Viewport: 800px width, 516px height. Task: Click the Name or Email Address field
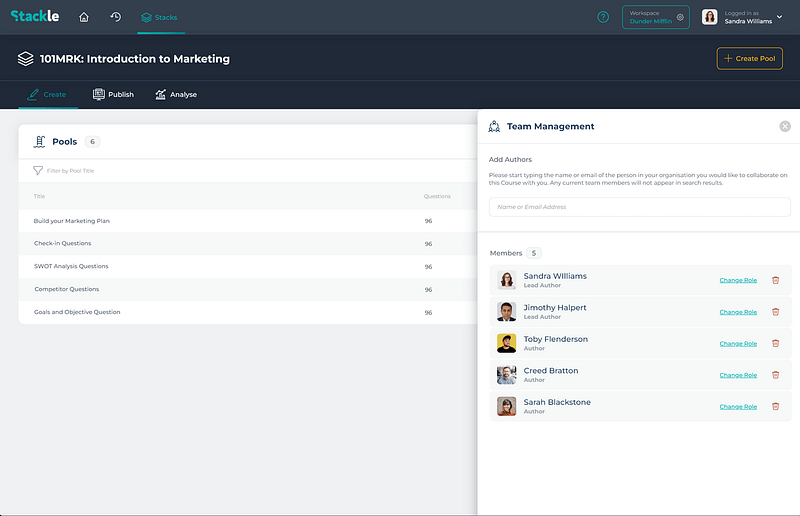click(639, 207)
